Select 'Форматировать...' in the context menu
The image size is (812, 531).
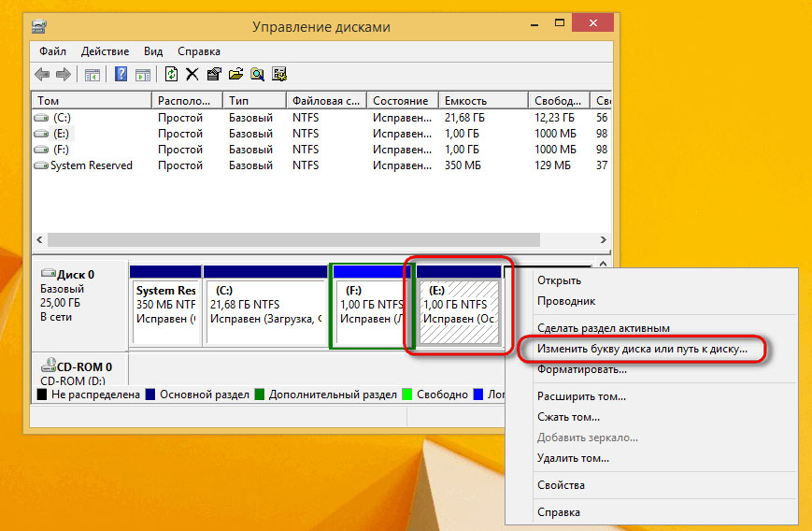pyautogui.click(x=581, y=369)
